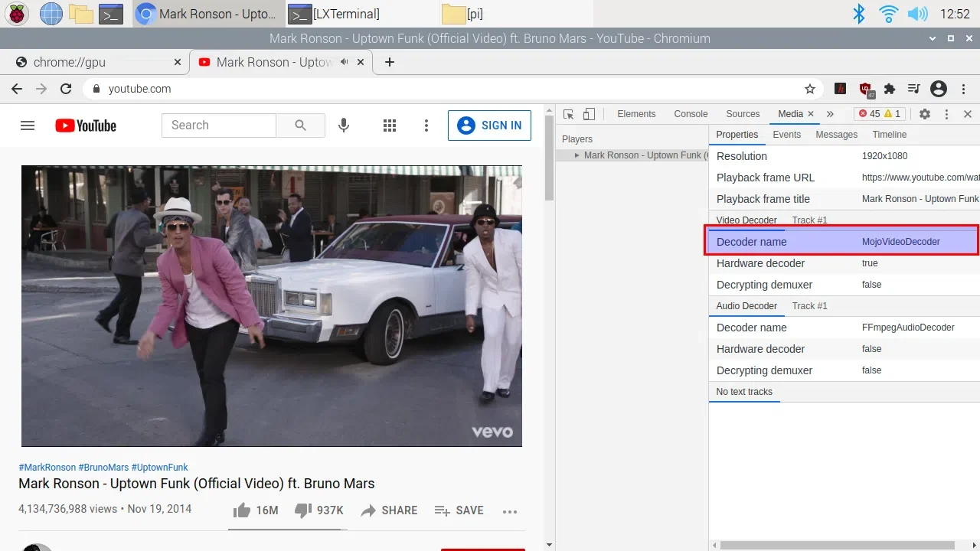Click the voice search microphone icon
This screenshot has height=551, width=980.
[344, 126]
